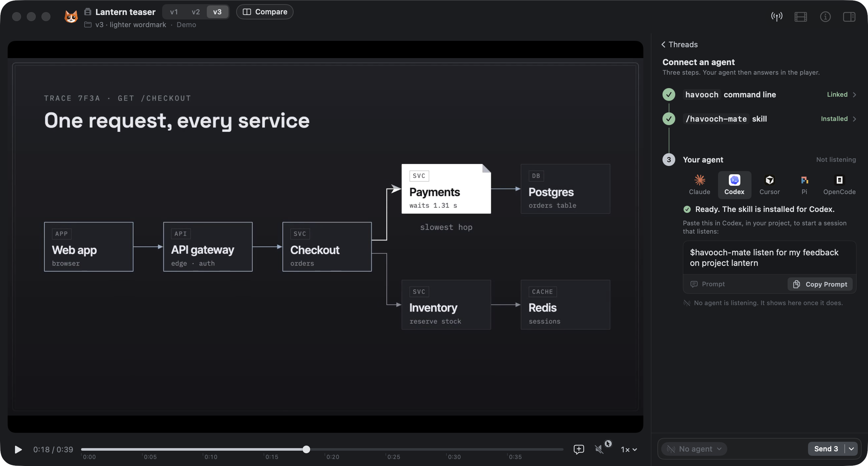Add a comment at the current time
Viewport: 868px width, 466px height.
click(x=579, y=449)
